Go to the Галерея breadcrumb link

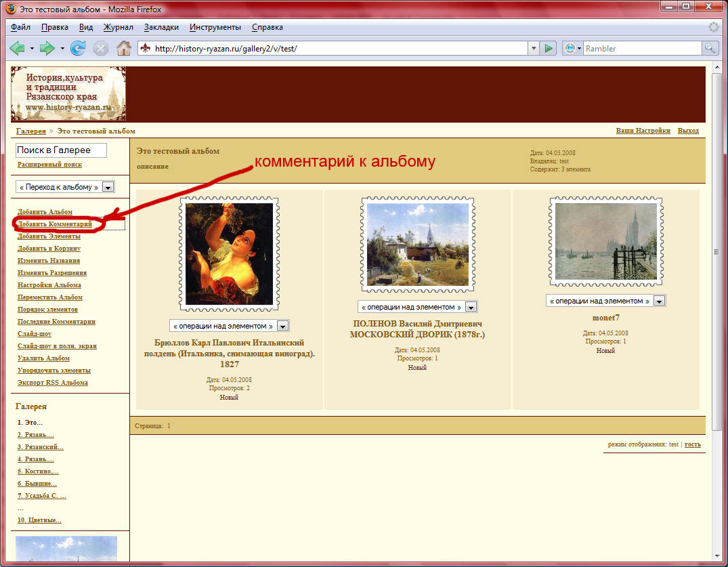[x=31, y=131]
